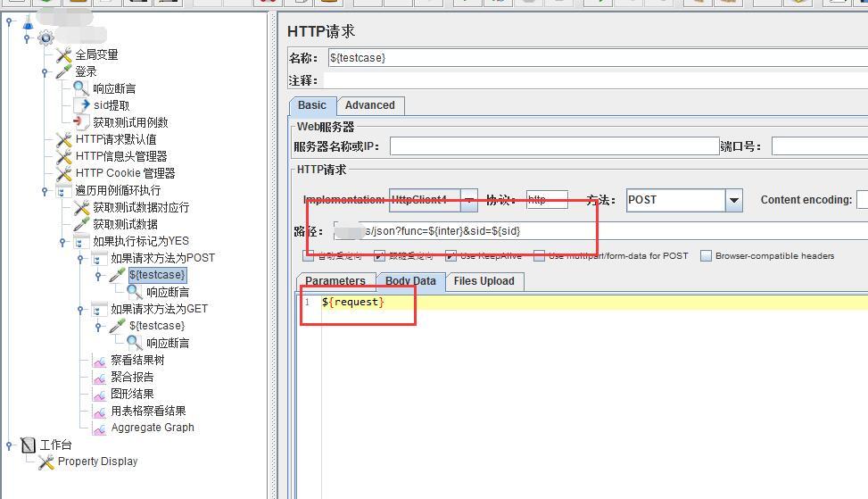
Task: Switch to the Basic tab
Action: pyautogui.click(x=312, y=105)
